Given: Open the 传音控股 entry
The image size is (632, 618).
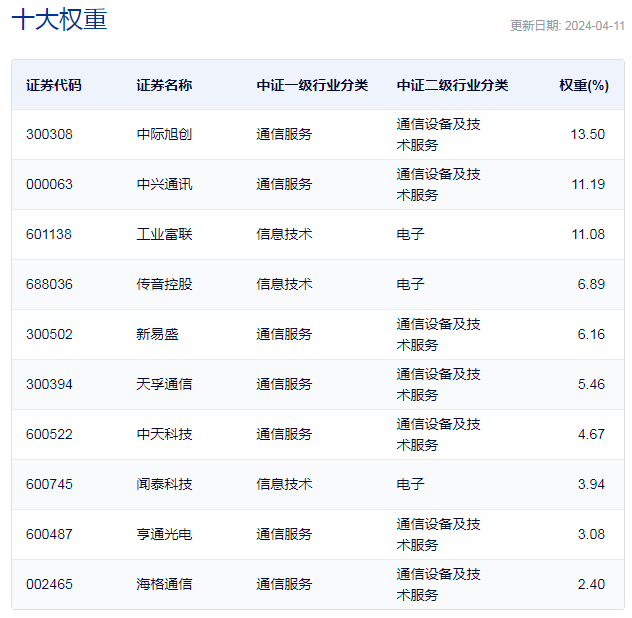Looking at the screenshot, I should [164, 284].
